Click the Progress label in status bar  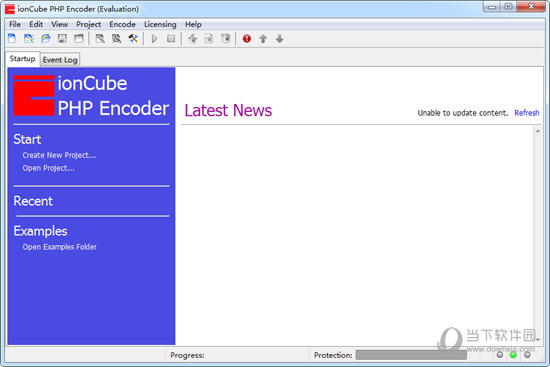[187, 355]
